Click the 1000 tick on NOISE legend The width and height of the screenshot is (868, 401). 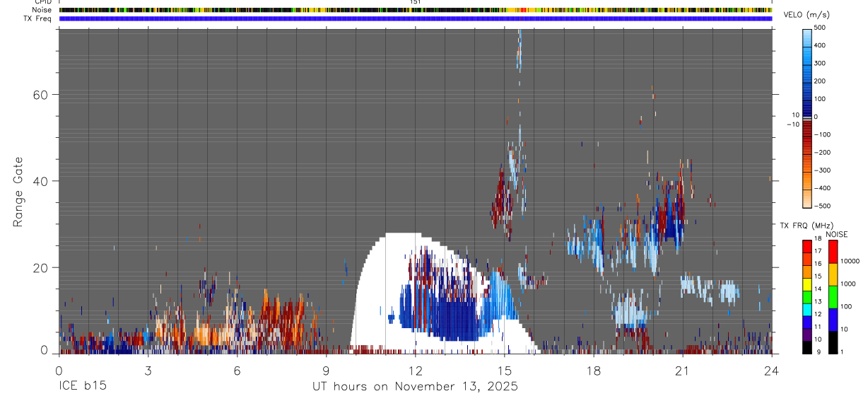point(849,284)
